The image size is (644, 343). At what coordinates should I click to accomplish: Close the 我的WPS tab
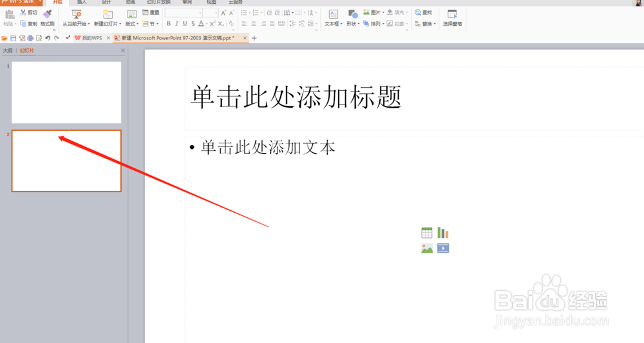click(108, 38)
